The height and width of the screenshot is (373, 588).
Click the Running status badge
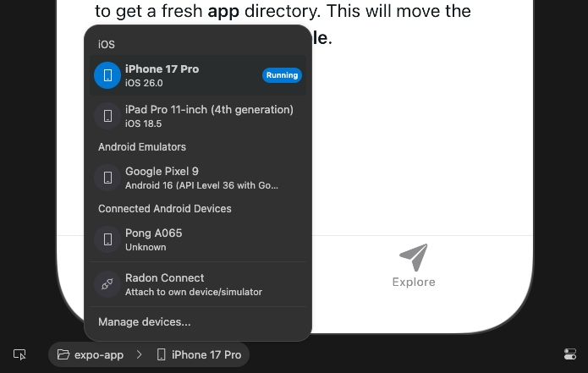pyautogui.click(x=282, y=75)
